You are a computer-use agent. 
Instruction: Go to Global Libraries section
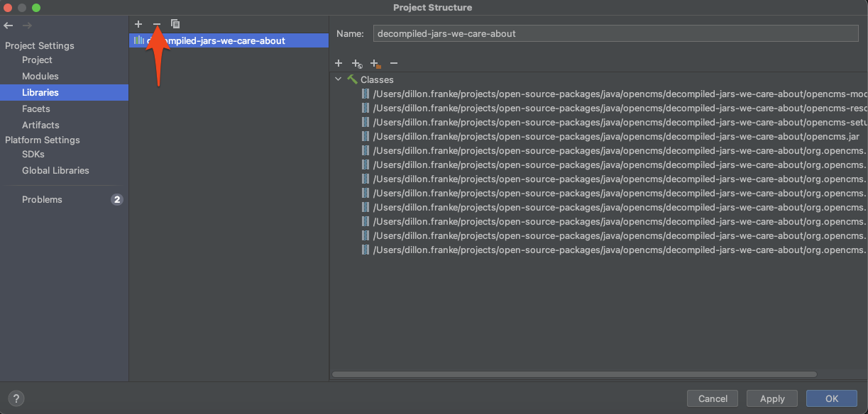tap(55, 170)
